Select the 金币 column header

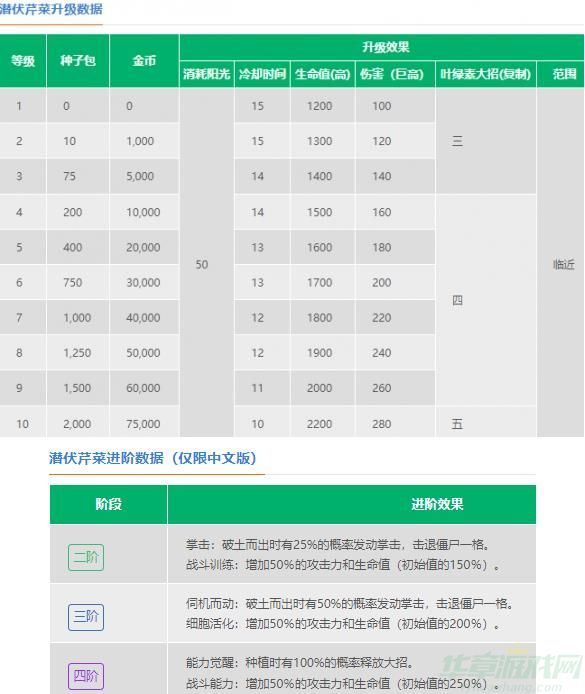coord(144,61)
